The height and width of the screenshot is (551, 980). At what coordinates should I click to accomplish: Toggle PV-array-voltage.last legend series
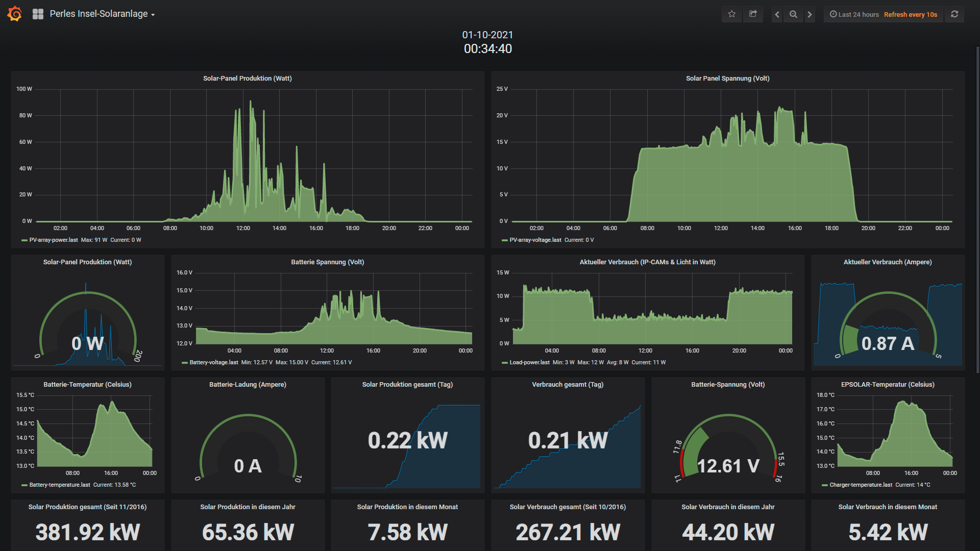tap(535, 240)
